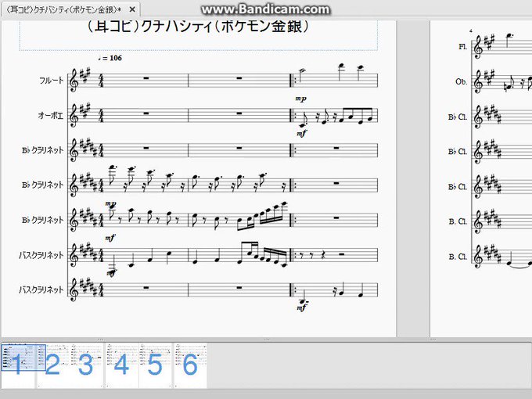Select the first B♭ Cl. label on second page
This screenshot has width=532, height=399.
click(458, 117)
